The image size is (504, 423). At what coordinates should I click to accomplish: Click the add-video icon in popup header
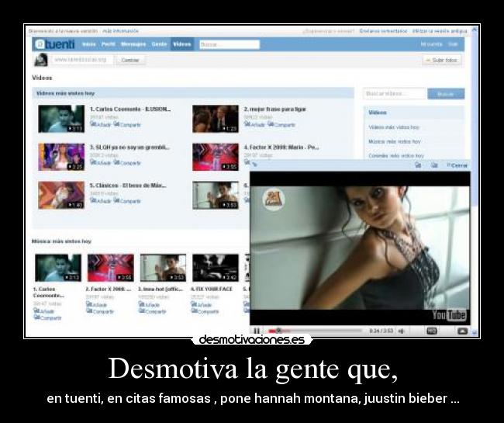coord(418,165)
